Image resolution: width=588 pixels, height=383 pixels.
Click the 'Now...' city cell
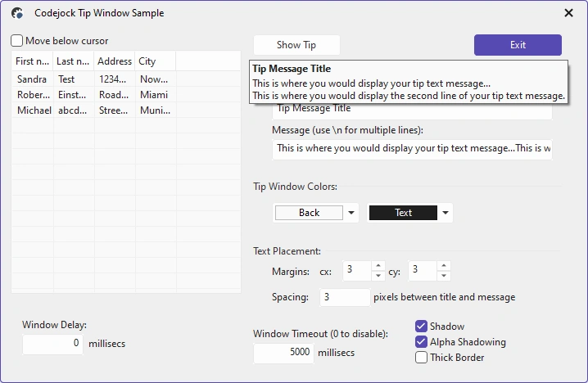click(x=154, y=79)
